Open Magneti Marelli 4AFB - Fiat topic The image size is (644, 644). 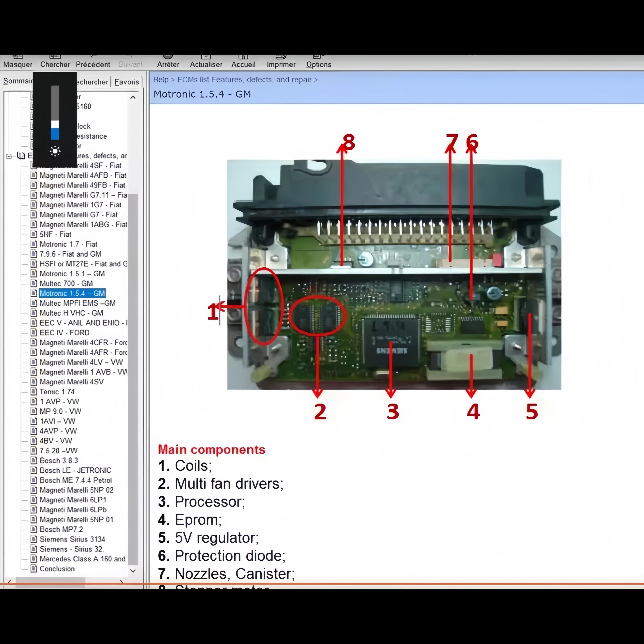pos(83,175)
